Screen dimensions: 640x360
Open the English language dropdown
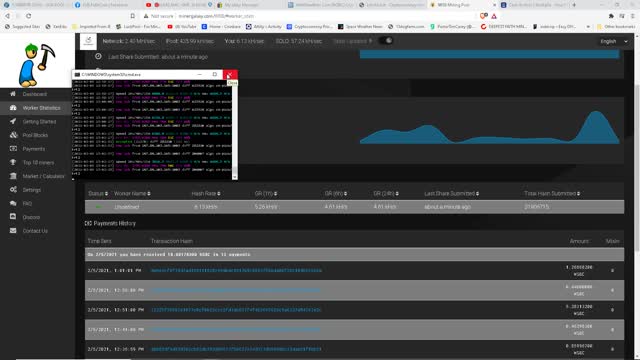pyautogui.click(x=613, y=41)
